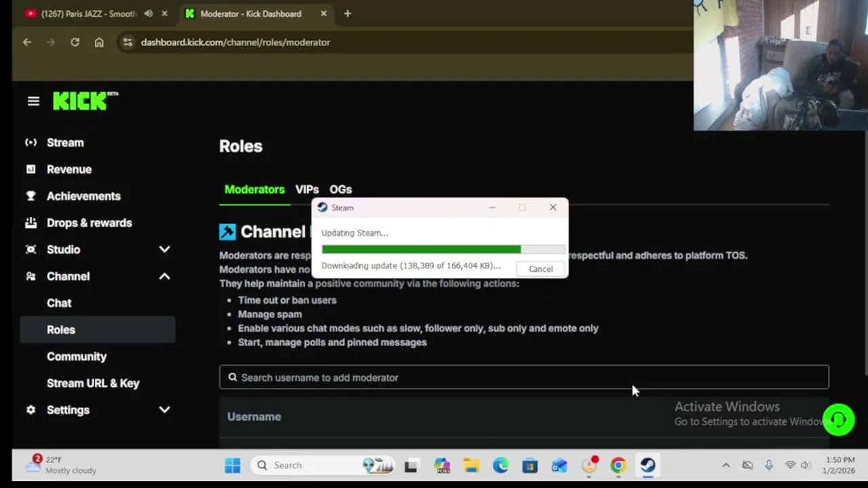Viewport: 868px width, 488px height.
Task: Open File Explorer from taskbar
Action: click(471, 466)
